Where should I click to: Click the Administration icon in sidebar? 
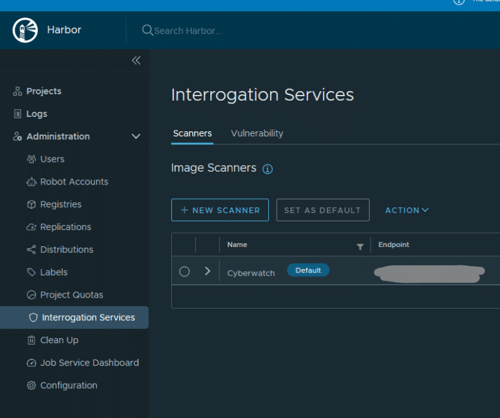17,136
